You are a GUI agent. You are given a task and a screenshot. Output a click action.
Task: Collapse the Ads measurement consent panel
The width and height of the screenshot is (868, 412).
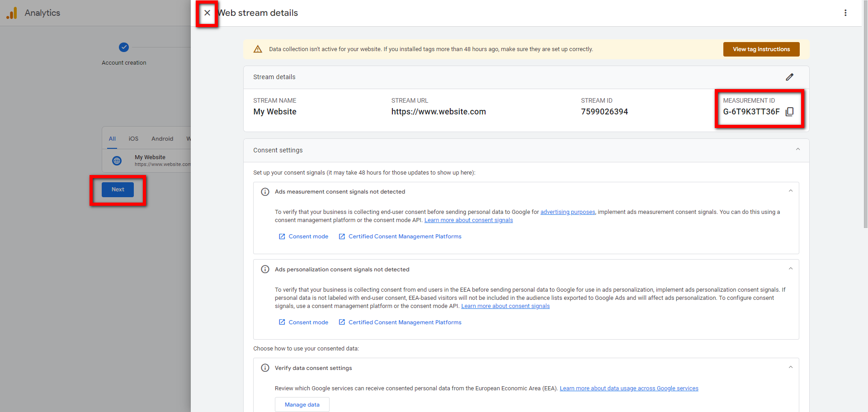(791, 190)
